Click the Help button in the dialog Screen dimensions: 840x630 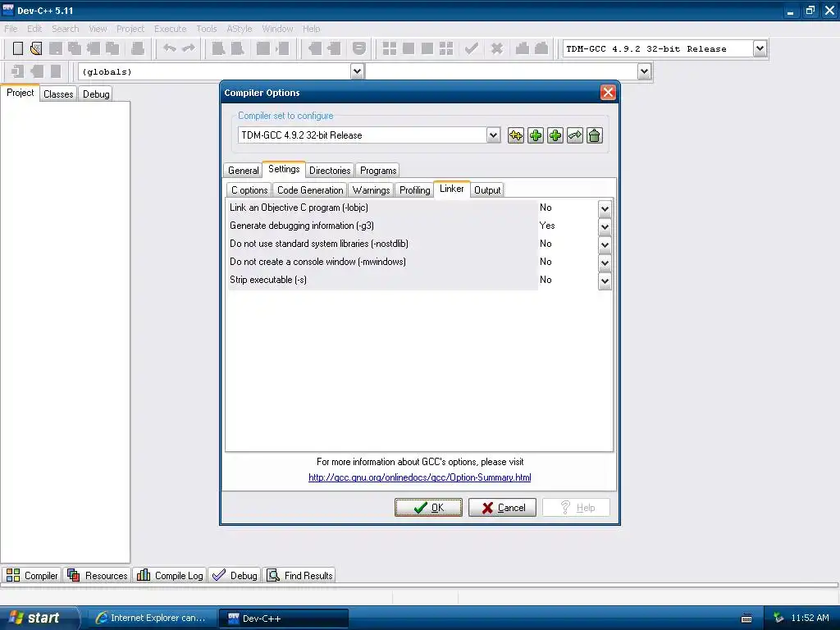576,507
